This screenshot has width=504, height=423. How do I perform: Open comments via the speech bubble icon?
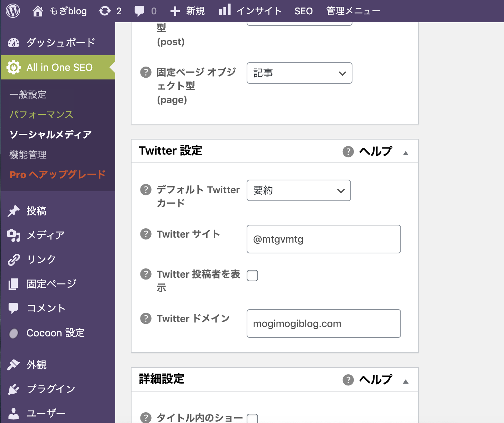[x=139, y=11]
